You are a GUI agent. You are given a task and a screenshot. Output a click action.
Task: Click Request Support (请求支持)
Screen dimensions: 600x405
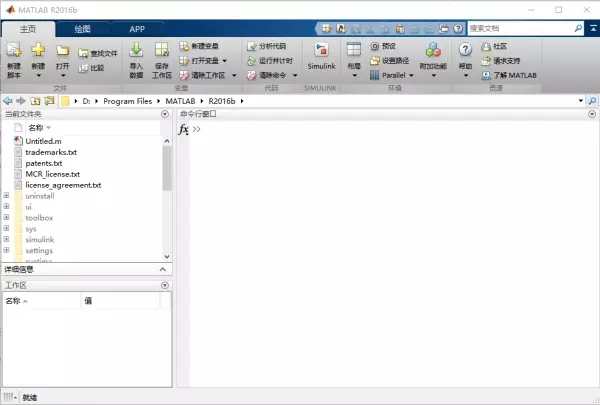pos(501,61)
